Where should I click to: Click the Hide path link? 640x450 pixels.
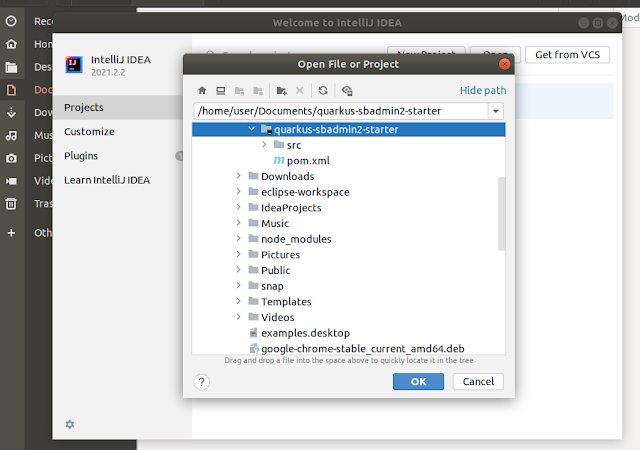click(483, 90)
